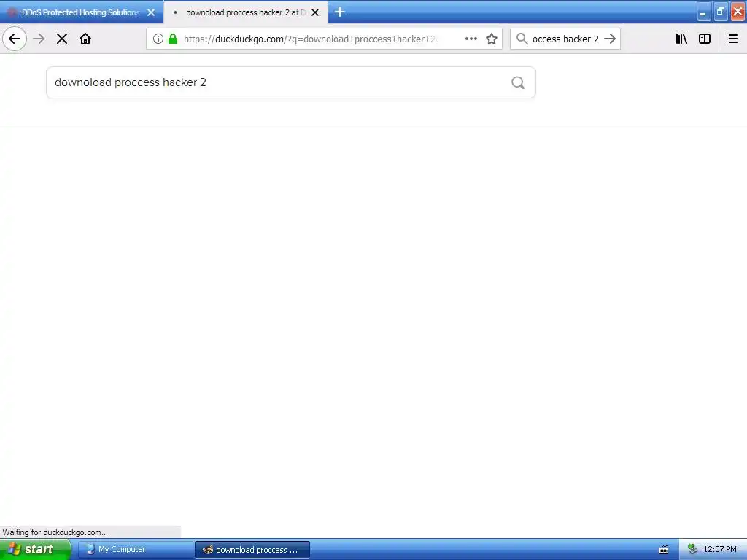Screen dimensions: 747x560
Task: Restore down the Firefox window
Action: tap(721, 12)
